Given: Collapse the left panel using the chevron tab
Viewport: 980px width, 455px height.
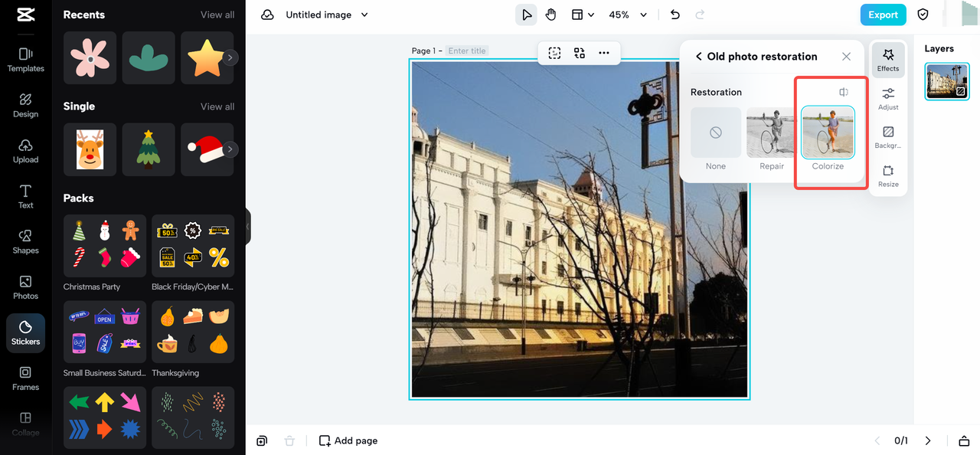Looking at the screenshot, I should tap(247, 227).
